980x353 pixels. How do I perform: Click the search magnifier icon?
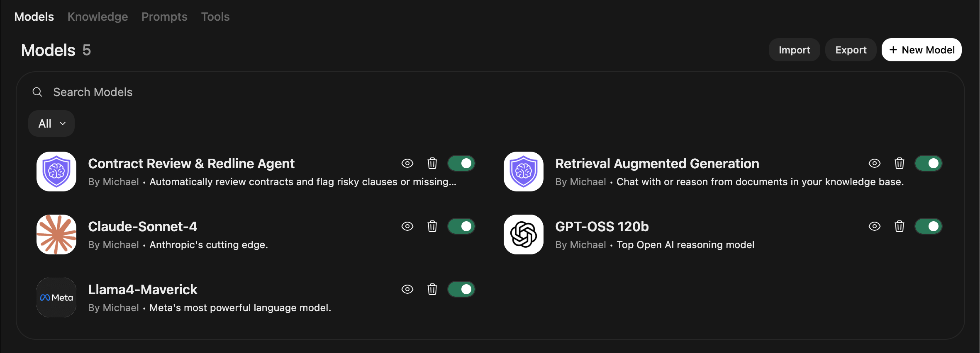click(x=37, y=92)
